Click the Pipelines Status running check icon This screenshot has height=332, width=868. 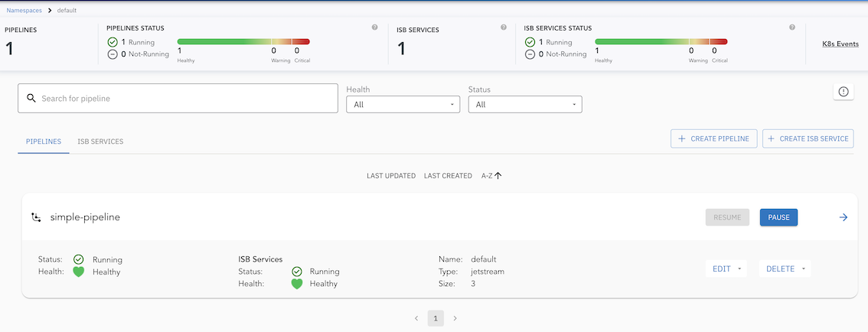point(113,42)
